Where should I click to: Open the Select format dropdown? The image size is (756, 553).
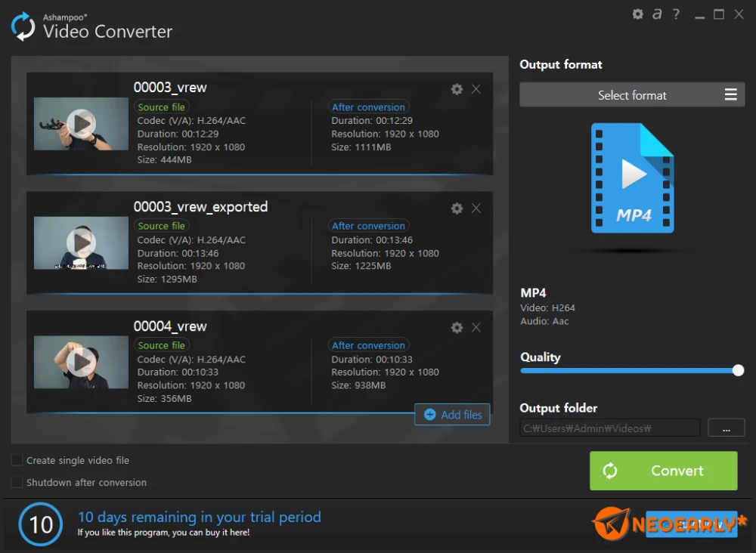[x=632, y=95]
